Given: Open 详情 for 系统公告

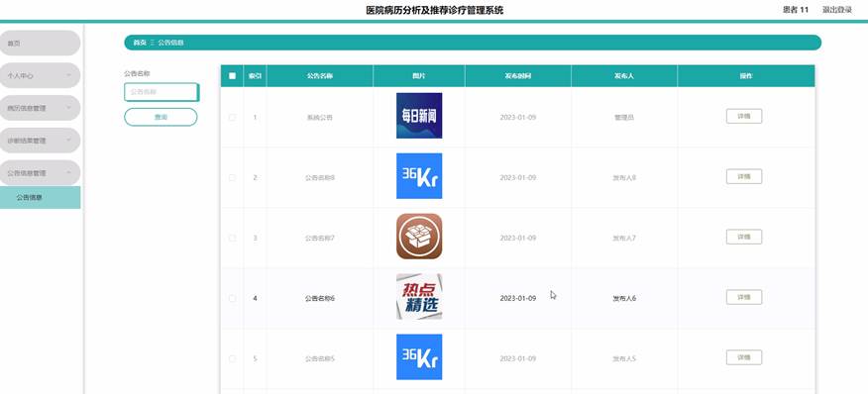Looking at the screenshot, I should (x=744, y=116).
